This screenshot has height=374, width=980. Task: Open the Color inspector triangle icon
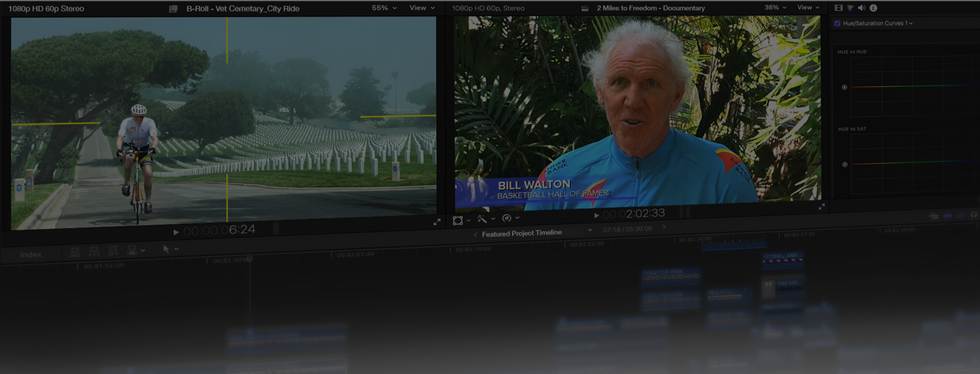click(x=850, y=8)
